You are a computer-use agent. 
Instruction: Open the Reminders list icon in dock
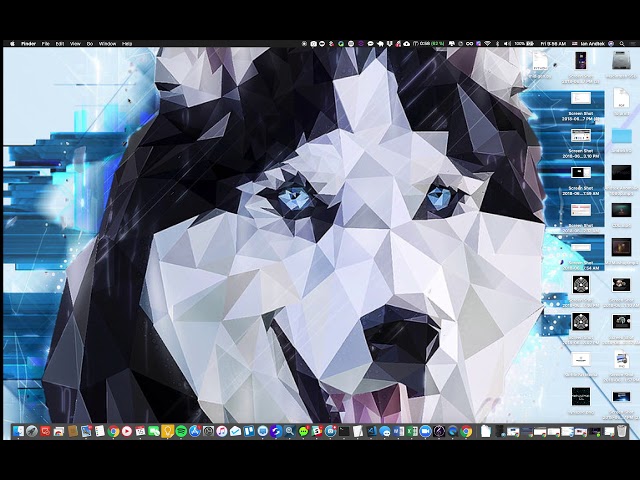[x=100, y=431]
